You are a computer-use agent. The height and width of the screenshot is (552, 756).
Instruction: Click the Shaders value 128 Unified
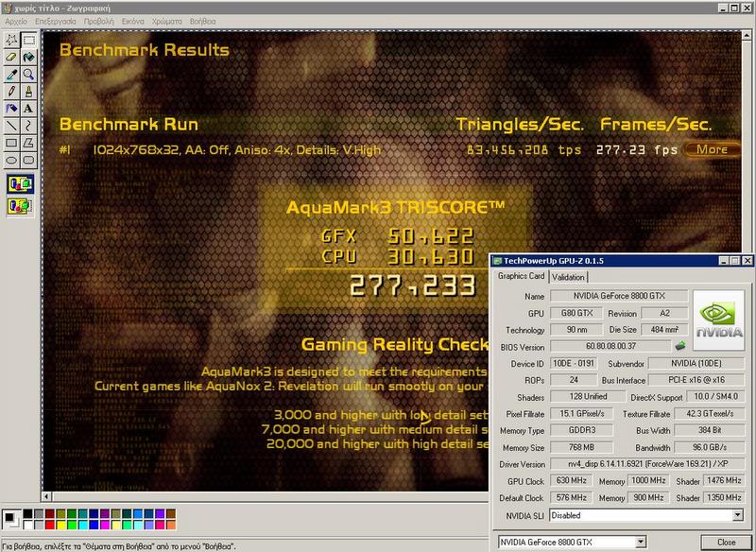588,396
